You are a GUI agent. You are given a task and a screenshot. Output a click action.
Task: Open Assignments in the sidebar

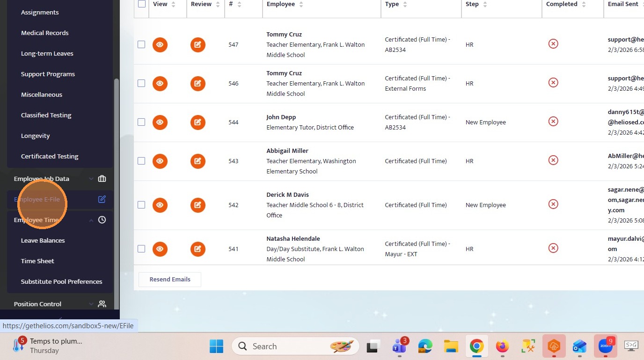40,12
